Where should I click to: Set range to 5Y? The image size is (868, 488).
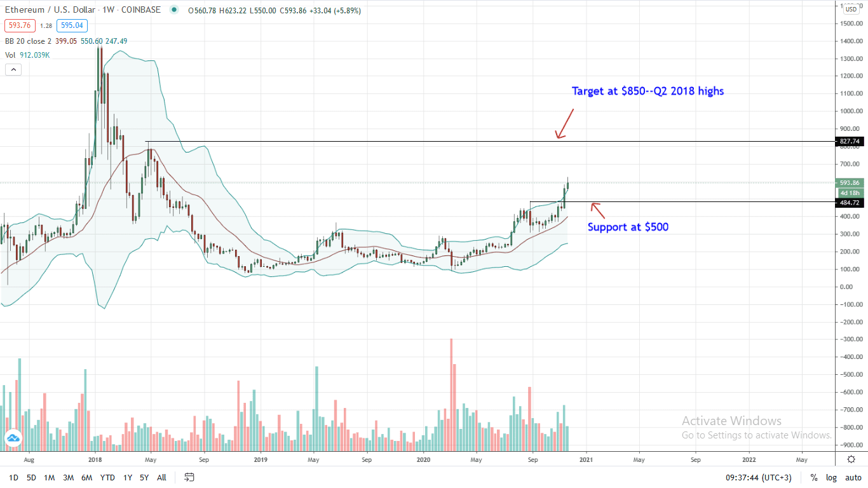[x=144, y=477]
